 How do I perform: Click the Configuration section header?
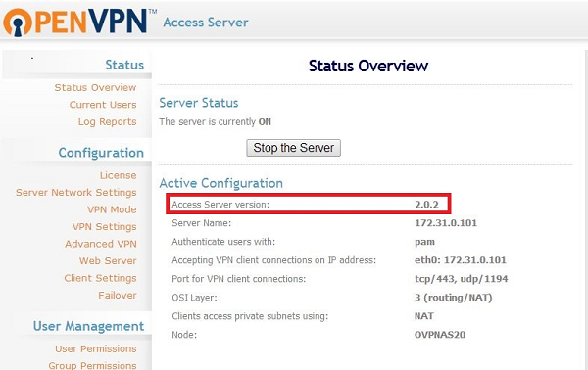click(x=101, y=153)
